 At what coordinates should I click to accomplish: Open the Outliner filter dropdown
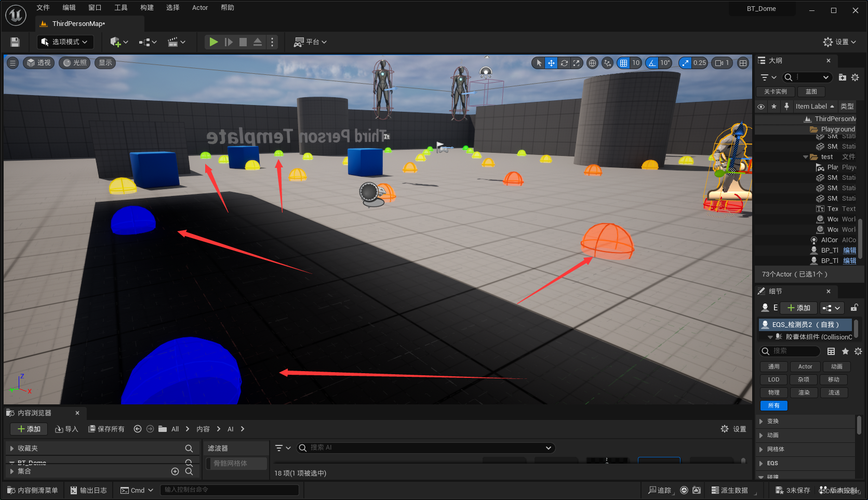768,77
